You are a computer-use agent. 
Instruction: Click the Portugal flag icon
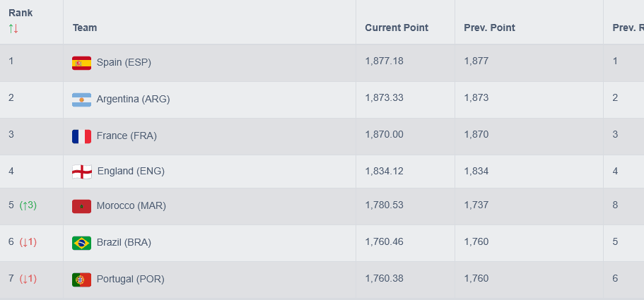pos(81,280)
